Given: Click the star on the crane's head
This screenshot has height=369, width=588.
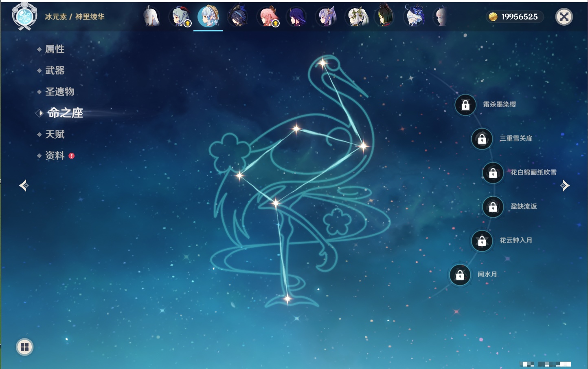Looking at the screenshot, I should tap(323, 63).
